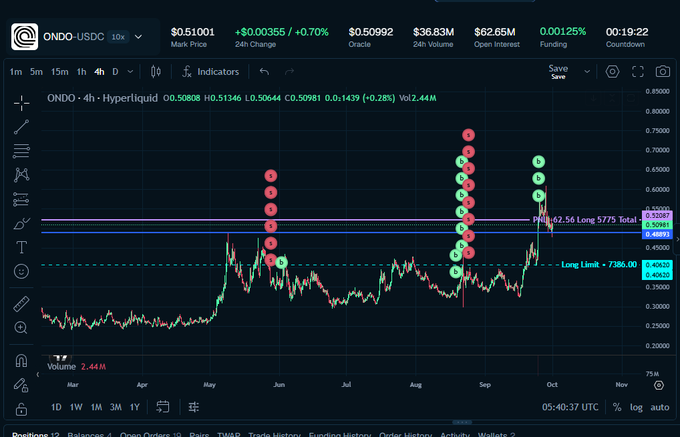Screen dimensions: 680x437
Task: Expand the Save layout dropdown arrow
Action: point(587,72)
